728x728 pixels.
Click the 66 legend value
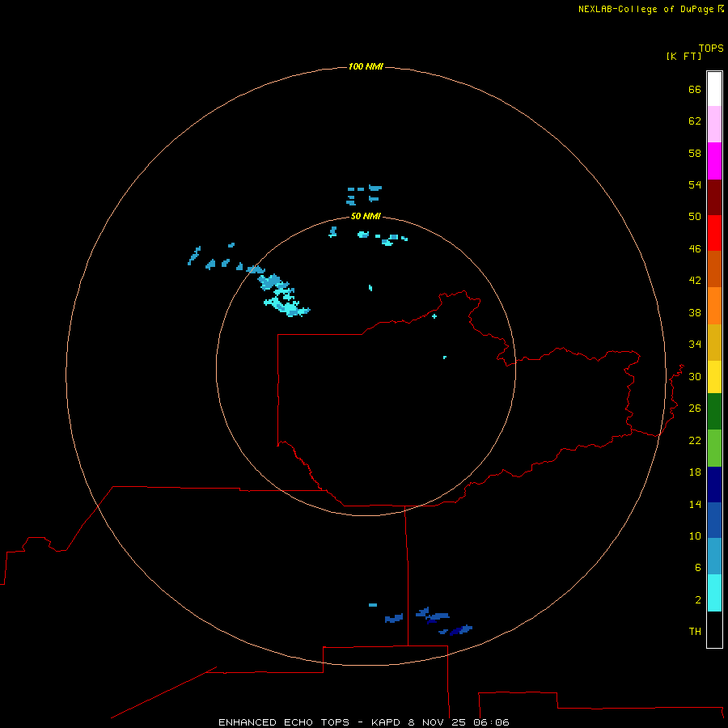[695, 89]
